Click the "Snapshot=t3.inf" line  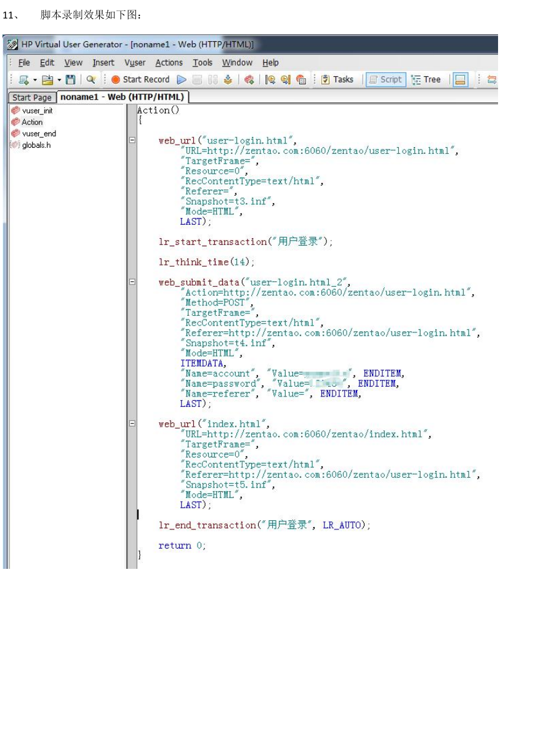pos(227,201)
